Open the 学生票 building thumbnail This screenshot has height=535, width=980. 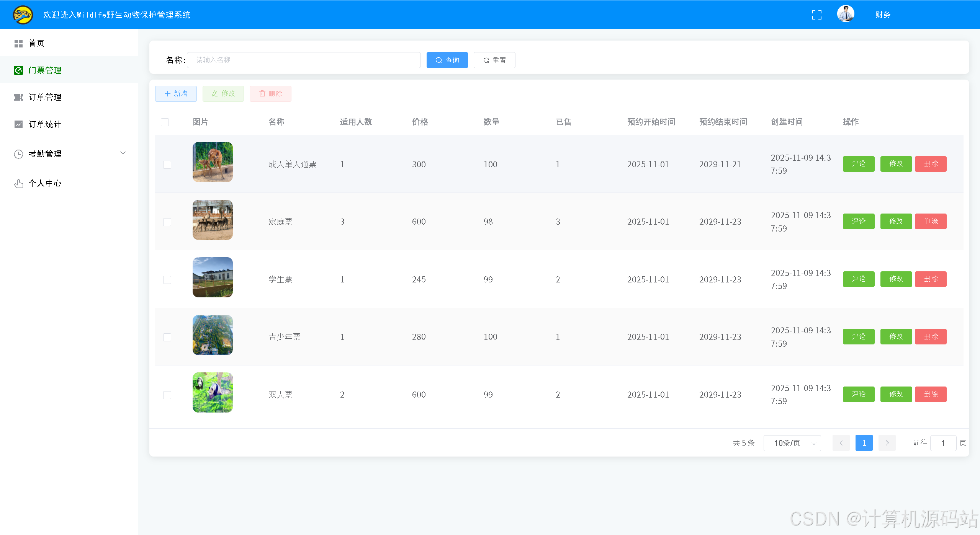click(x=213, y=277)
